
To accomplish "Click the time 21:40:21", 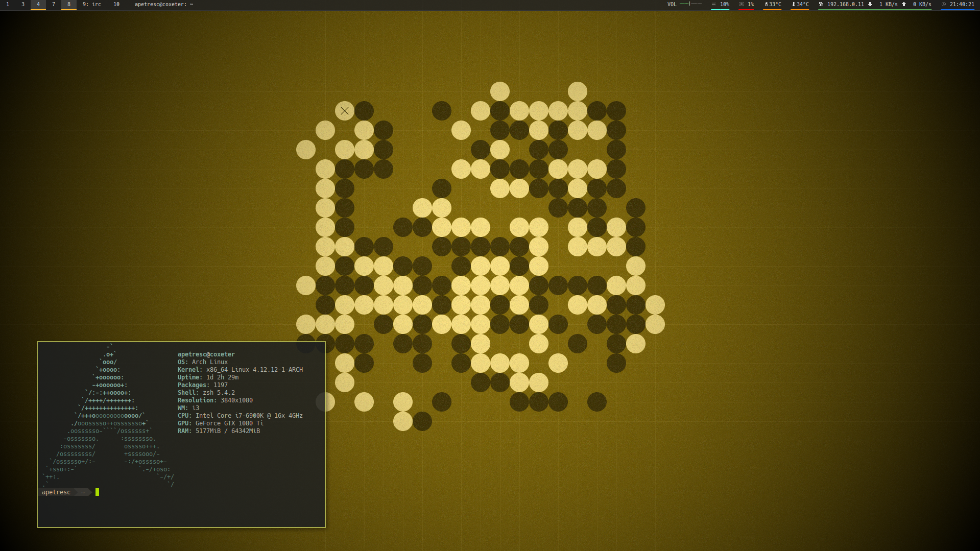I will (x=962, y=5).
